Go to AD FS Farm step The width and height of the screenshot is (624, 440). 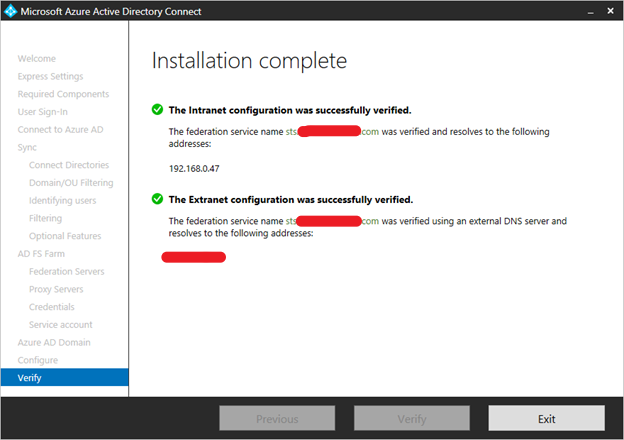41,254
